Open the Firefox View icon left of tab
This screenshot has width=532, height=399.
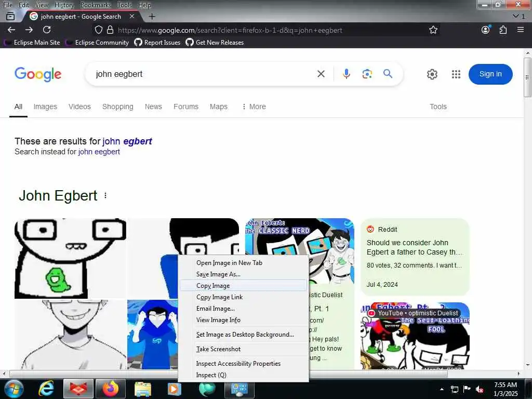pyautogui.click(x=10, y=16)
